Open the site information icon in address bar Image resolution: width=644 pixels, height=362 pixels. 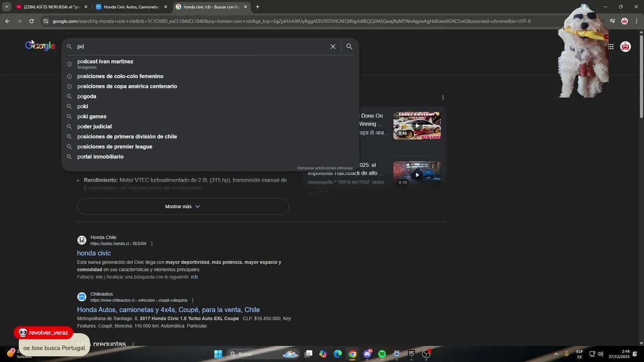46,21
